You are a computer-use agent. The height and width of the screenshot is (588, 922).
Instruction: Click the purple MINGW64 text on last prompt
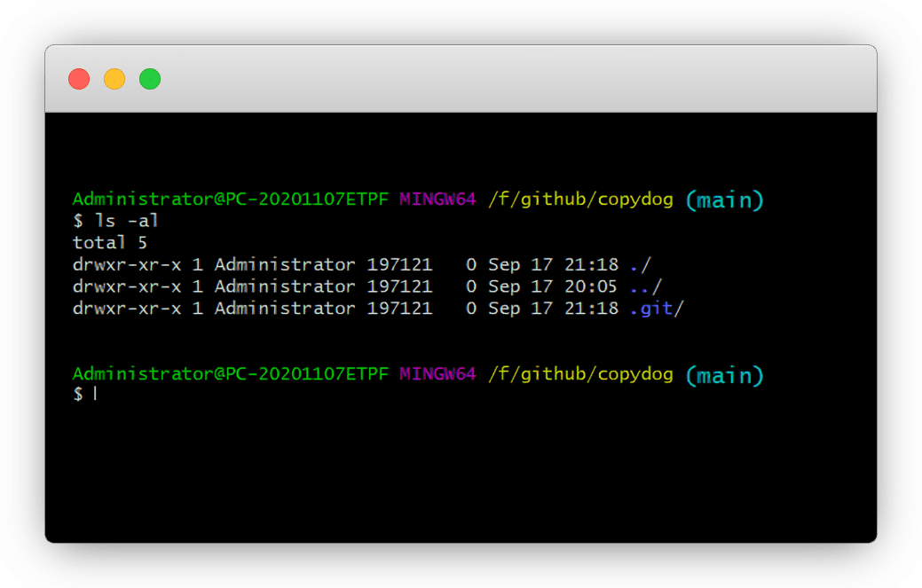point(437,374)
